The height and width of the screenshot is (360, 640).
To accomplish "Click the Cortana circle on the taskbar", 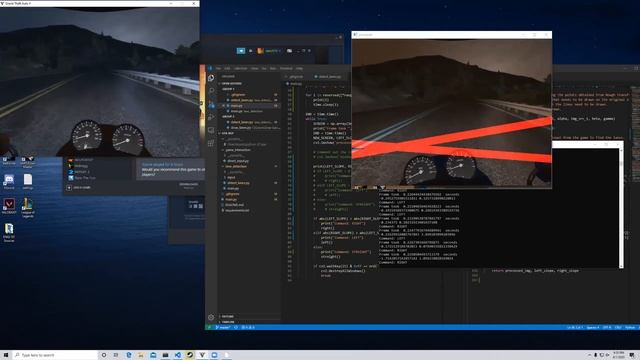I will pos(104,355).
